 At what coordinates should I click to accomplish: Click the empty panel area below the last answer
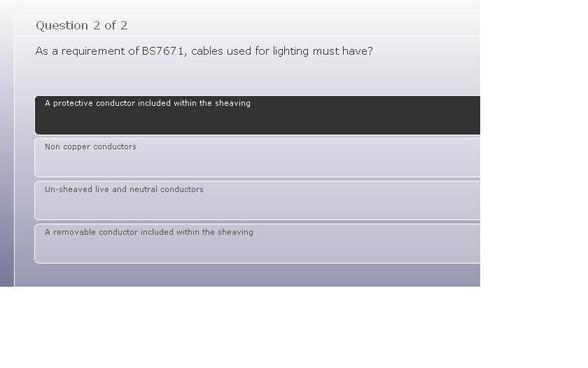pos(248,275)
